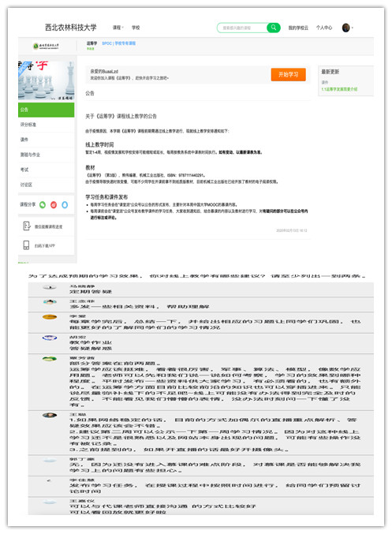Open the 课件 sidebar item
This screenshot has height=534, width=392.
[46, 140]
